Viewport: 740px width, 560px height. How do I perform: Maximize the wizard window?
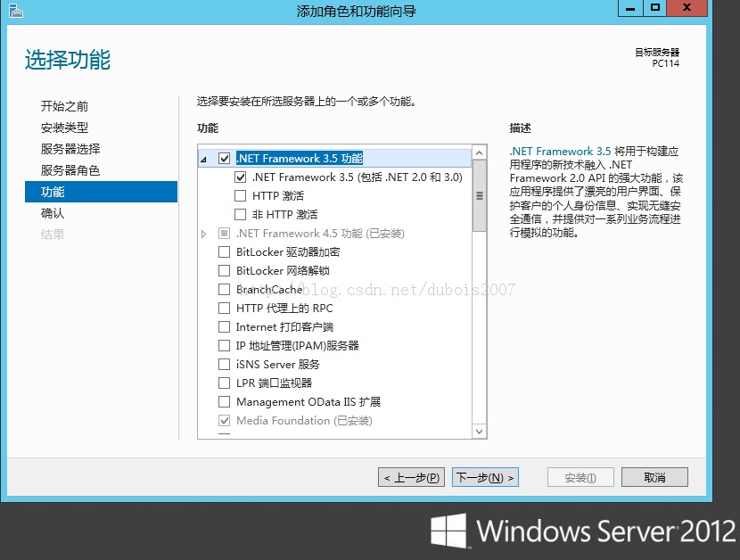655,8
